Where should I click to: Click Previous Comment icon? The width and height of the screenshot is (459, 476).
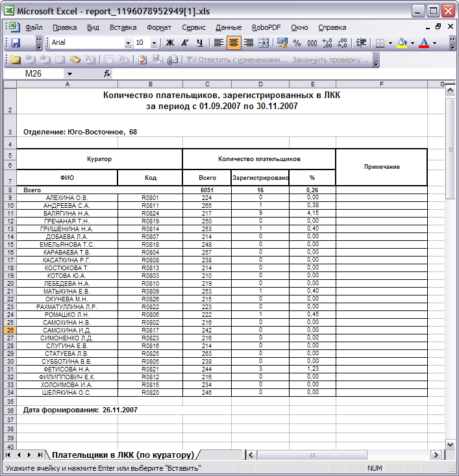[30, 60]
